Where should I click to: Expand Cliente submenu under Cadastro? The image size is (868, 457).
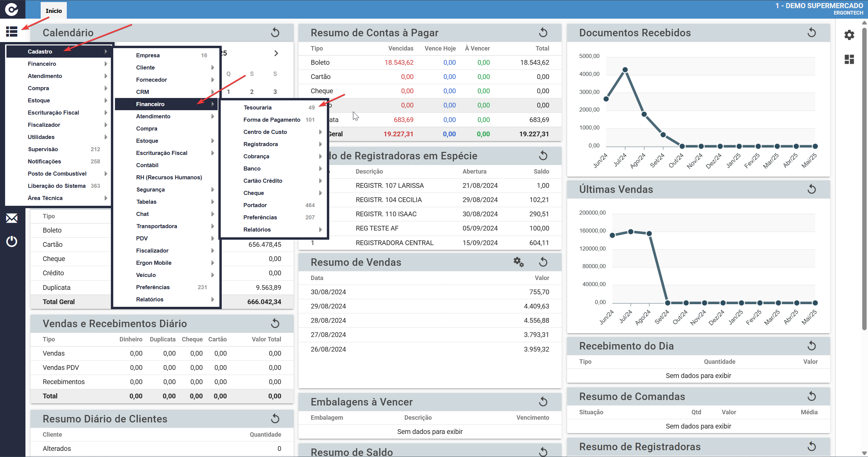(x=167, y=67)
